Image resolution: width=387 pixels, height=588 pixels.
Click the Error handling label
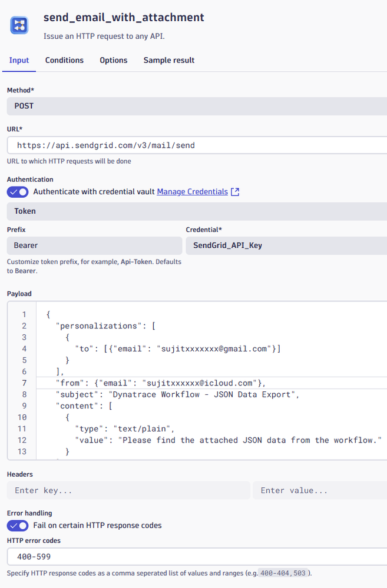(29, 513)
